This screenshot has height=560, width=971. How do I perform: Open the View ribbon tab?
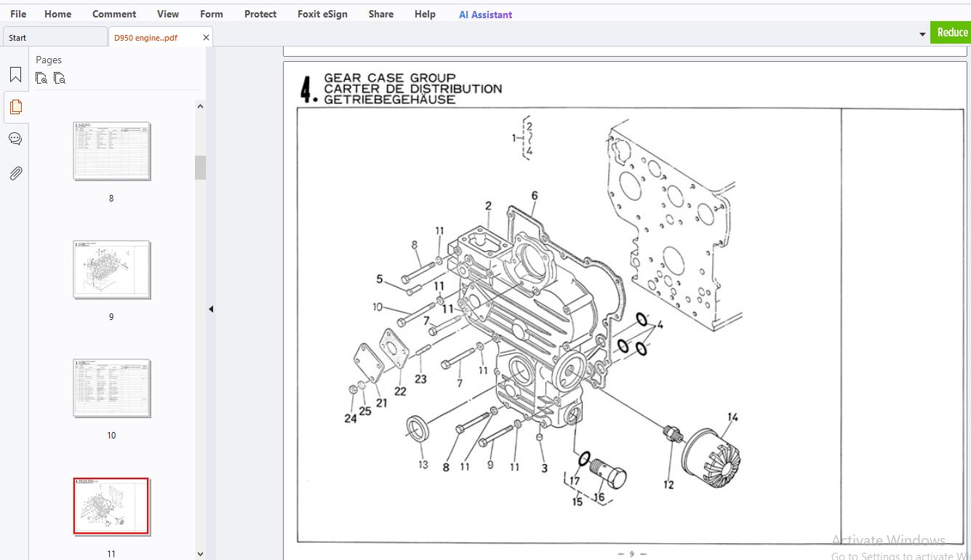[168, 14]
